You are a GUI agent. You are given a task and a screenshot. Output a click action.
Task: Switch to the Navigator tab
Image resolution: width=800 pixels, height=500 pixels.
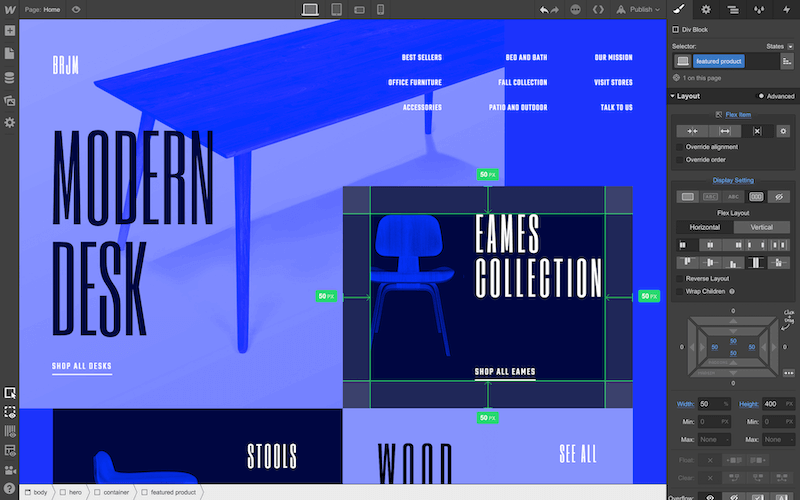click(733, 9)
